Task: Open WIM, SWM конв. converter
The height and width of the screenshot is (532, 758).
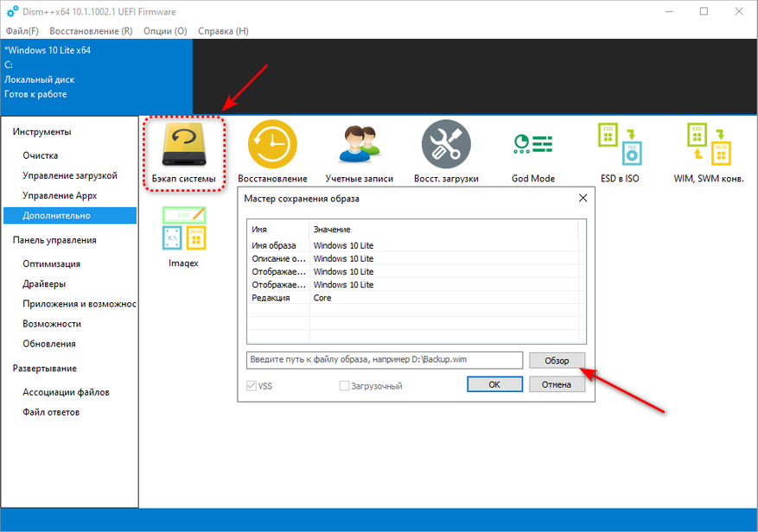Action: click(708, 153)
